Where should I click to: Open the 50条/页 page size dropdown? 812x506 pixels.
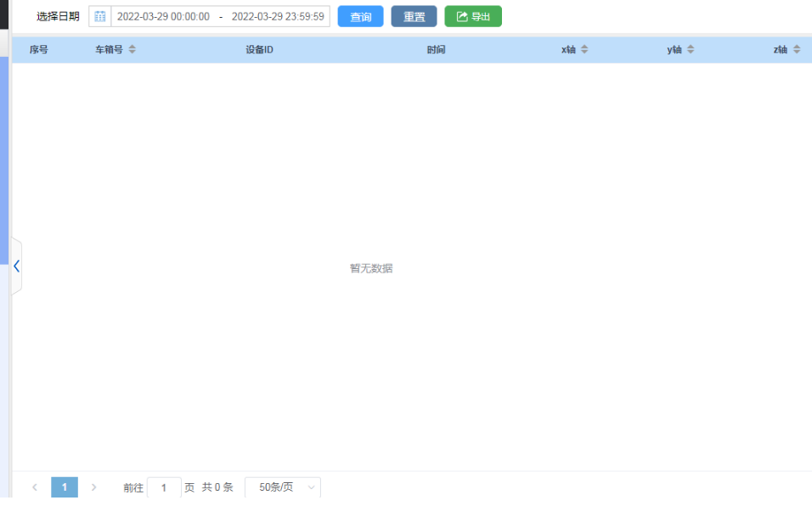coord(283,487)
